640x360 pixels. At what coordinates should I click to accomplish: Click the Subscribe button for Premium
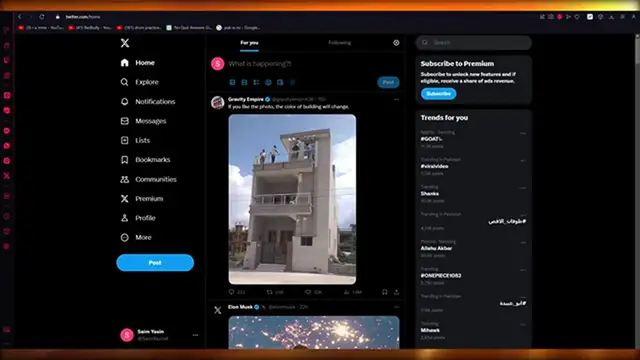pyautogui.click(x=438, y=93)
